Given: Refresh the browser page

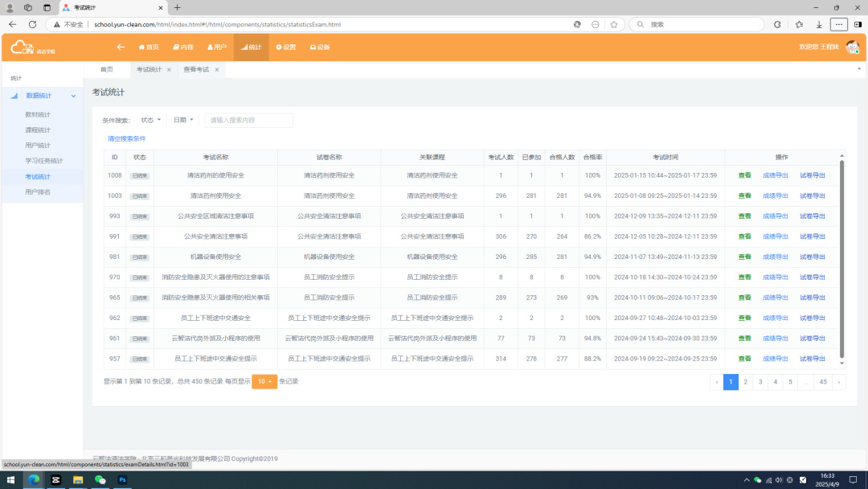Looking at the screenshot, I should [32, 24].
